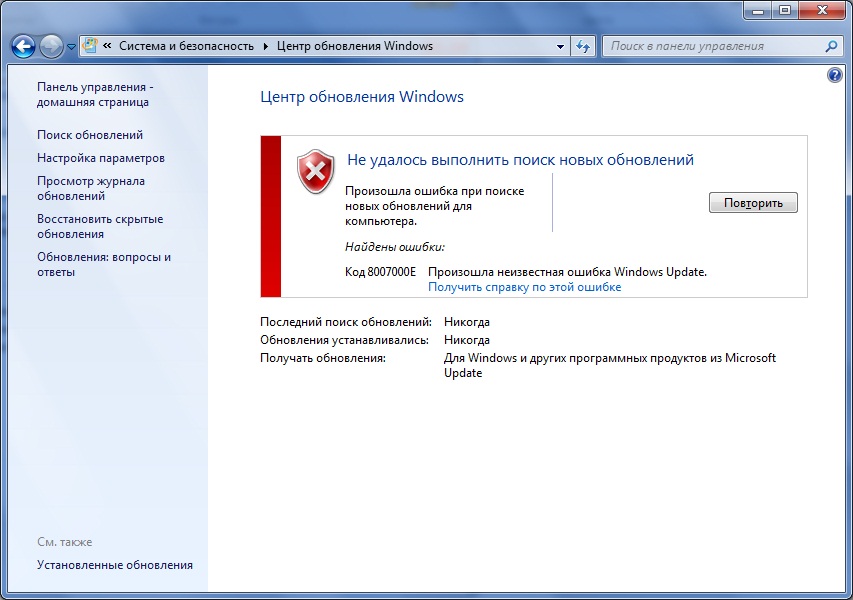The width and height of the screenshot is (853, 600).
Task: Open Установленные обновления link
Action: click(115, 565)
